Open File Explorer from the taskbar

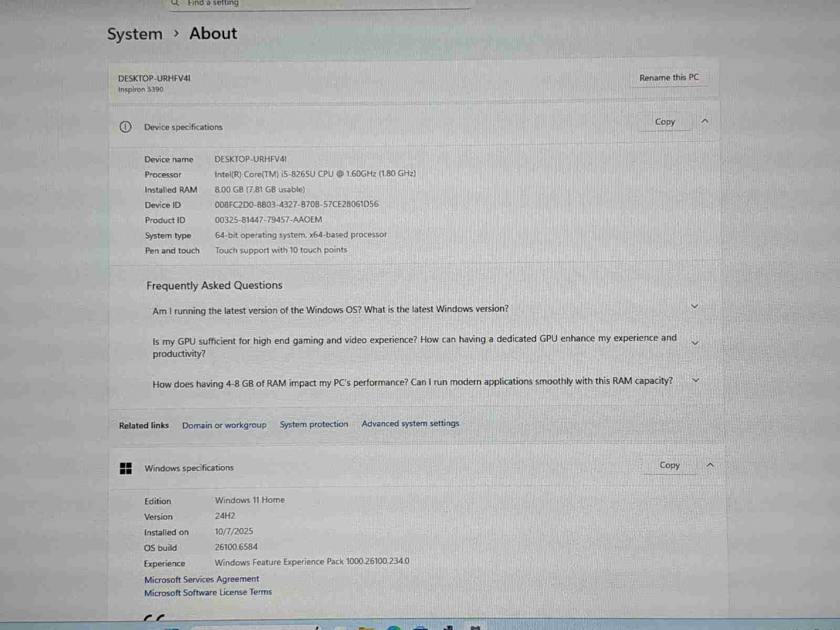(x=367, y=627)
